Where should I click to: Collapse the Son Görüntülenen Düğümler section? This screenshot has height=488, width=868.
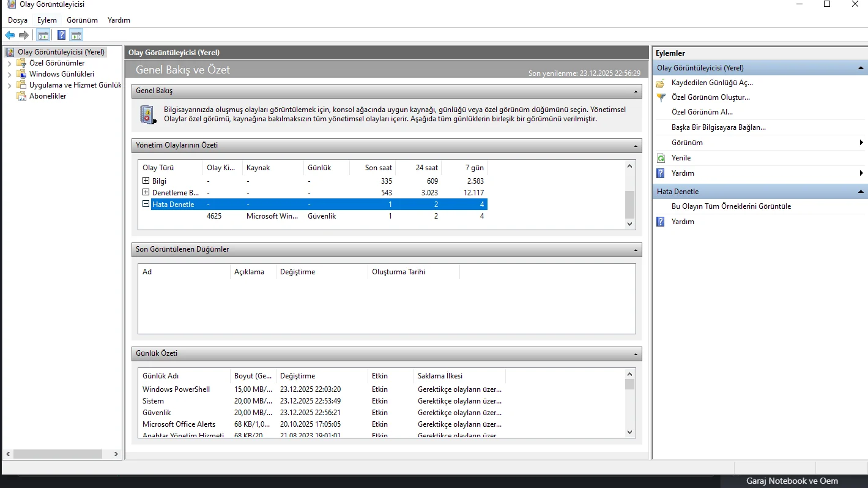coord(636,250)
